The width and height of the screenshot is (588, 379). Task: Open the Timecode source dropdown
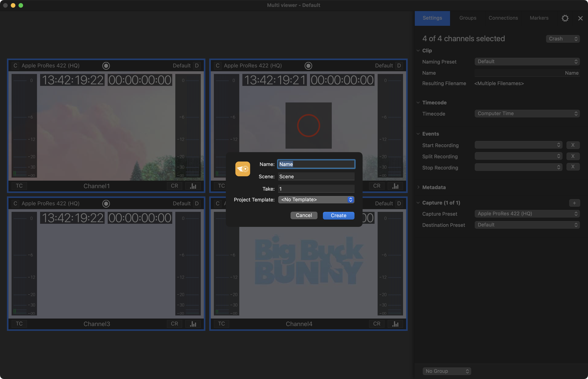(527, 113)
